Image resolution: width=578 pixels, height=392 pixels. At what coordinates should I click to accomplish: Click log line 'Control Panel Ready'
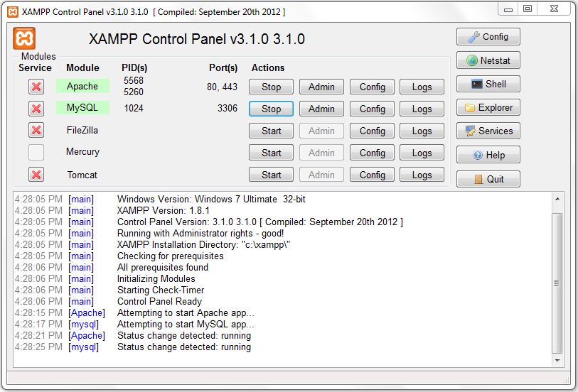tap(160, 301)
